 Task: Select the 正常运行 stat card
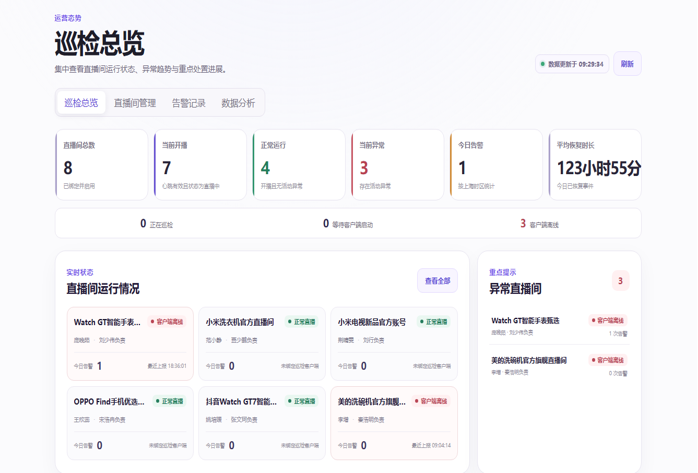tap(299, 165)
